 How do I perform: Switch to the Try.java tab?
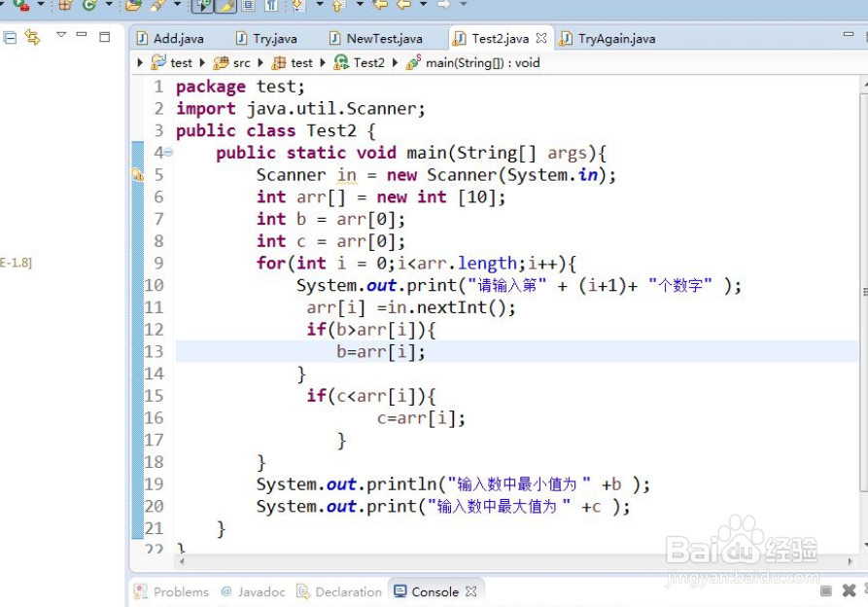coord(267,38)
